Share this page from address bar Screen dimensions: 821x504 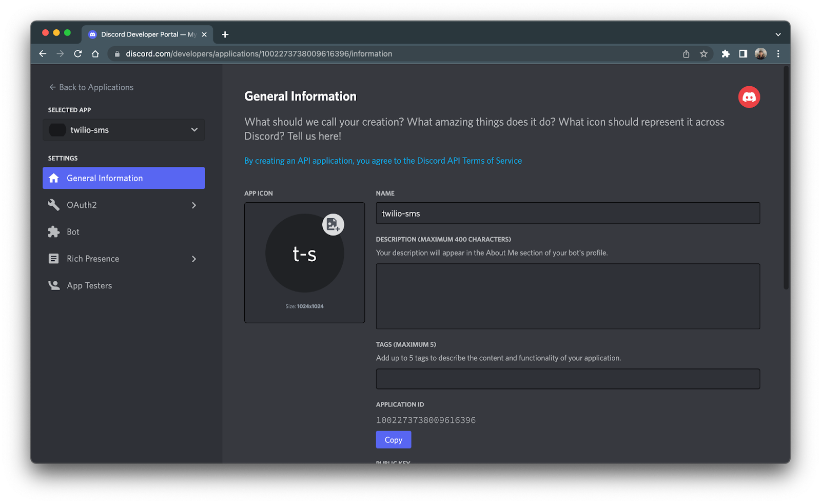(x=686, y=54)
